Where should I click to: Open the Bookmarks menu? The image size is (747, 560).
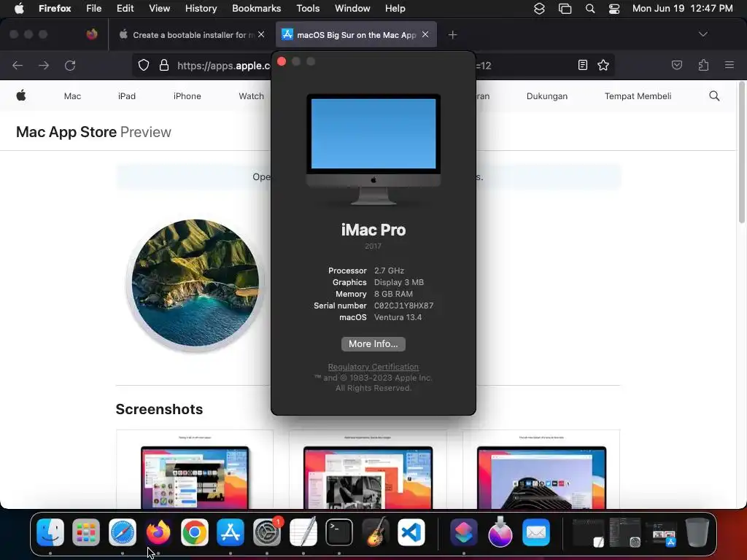256,9
